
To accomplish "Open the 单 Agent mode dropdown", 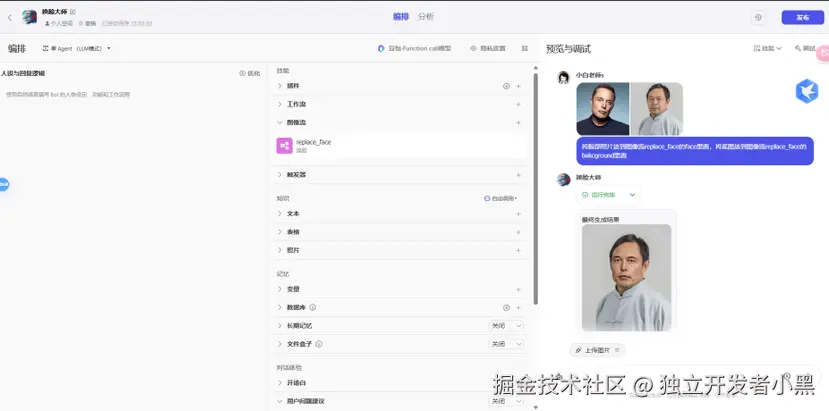I will point(78,48).
